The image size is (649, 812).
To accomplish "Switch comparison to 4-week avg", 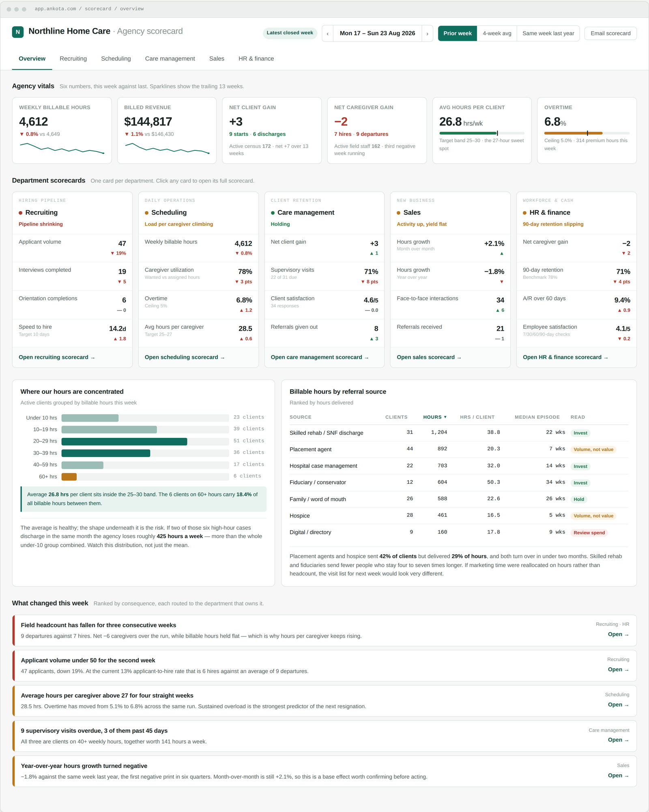I will point(497,34).
